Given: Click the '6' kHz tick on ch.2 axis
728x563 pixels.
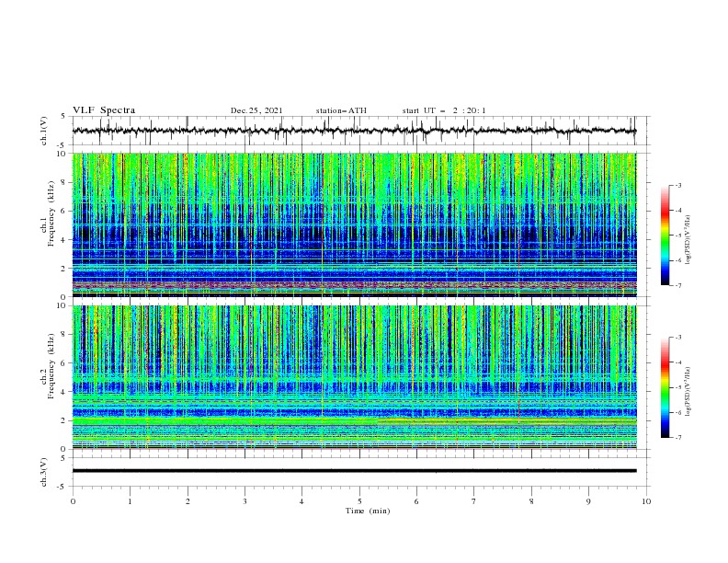Looking at the screenshot, I should click(x=64, y=363).
